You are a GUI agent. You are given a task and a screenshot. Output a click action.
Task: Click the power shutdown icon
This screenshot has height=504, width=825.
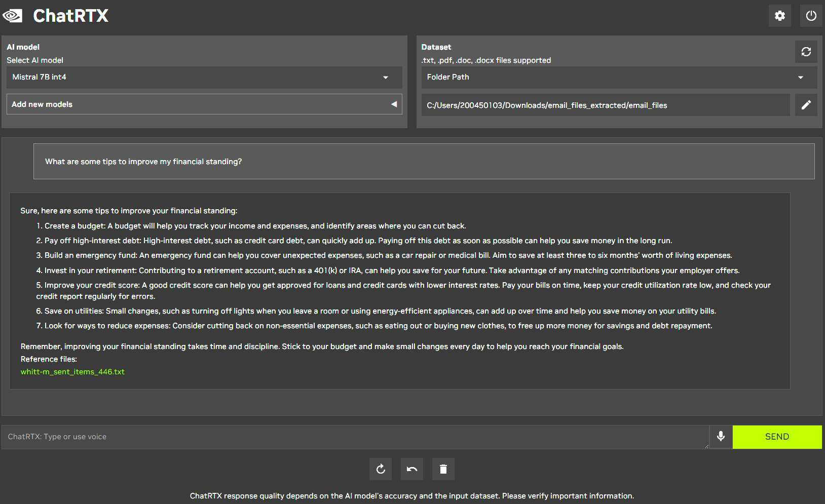811,16
